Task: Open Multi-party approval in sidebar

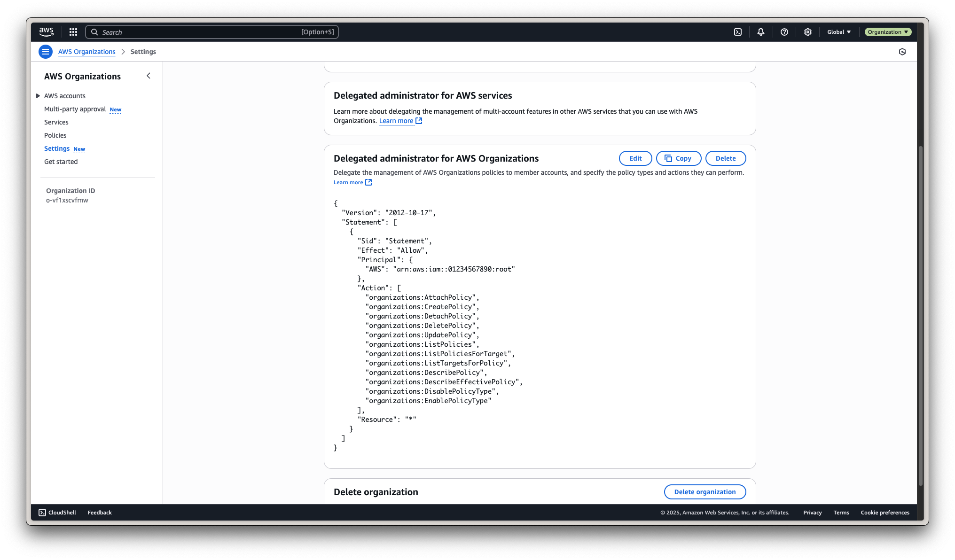Action: click(75, 109)
